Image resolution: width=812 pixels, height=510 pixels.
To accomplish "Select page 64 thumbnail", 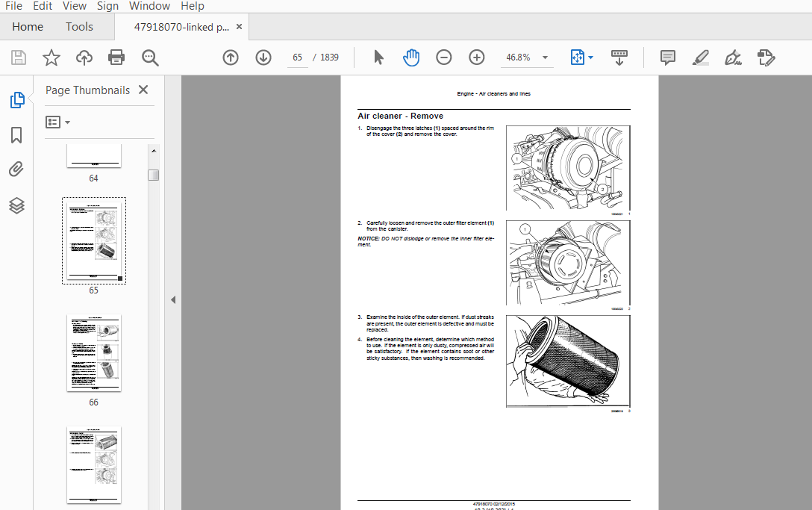I will coord(94,156).
